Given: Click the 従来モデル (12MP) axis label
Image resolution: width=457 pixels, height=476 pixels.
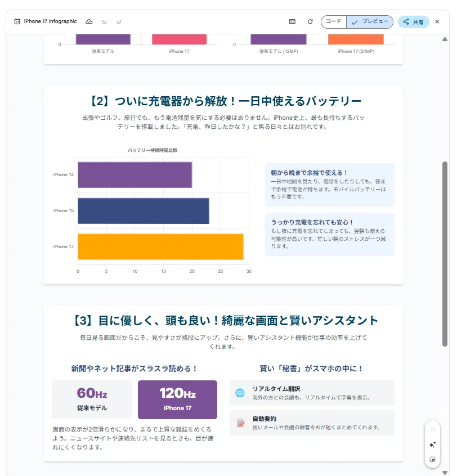Looking at the screenshot, I should click(x=279, y=51).
